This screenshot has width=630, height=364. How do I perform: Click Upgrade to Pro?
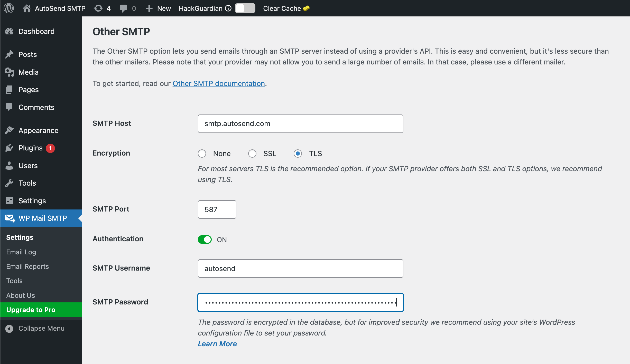coord(30,310)
